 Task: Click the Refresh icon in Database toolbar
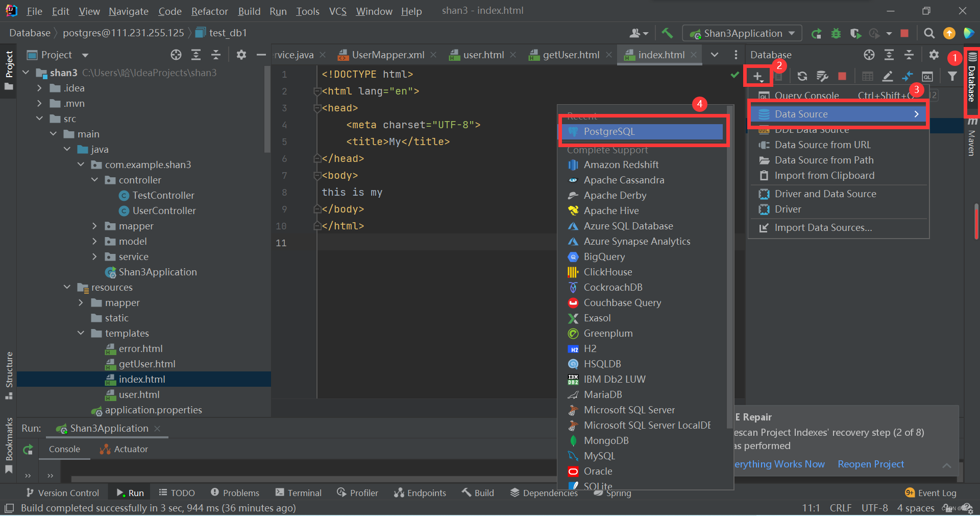click(802, 76)
